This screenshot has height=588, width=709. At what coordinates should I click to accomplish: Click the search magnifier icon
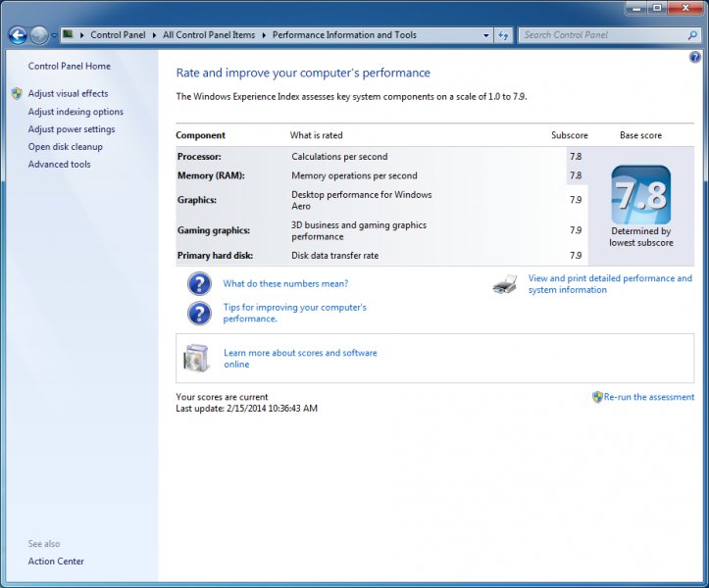pos(692,35)
